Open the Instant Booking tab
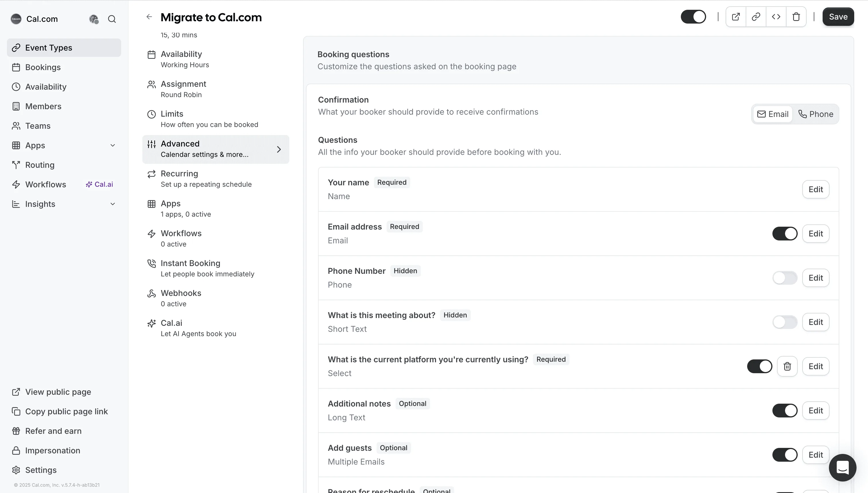The width and height of the screenshot is (868, 493). 216,269
